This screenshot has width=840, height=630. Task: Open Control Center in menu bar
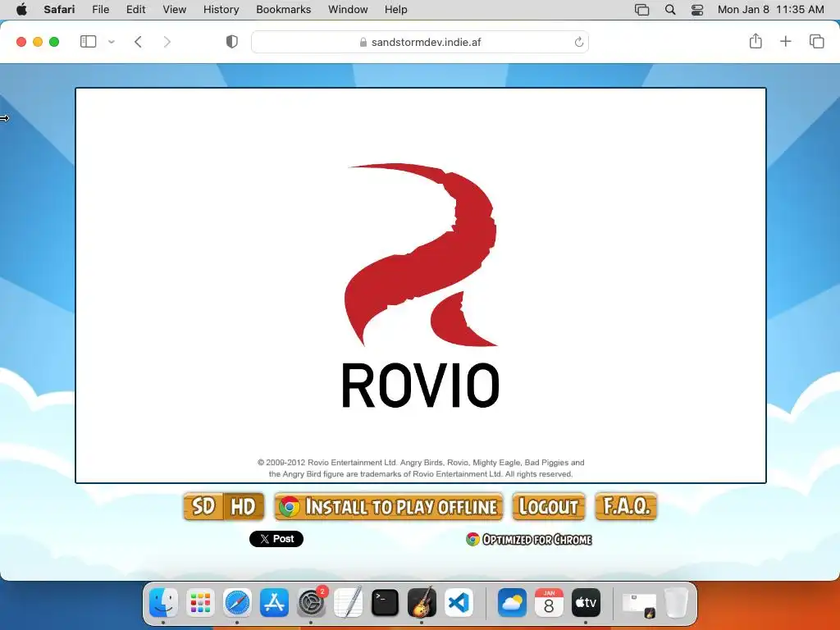pos(697,10)
